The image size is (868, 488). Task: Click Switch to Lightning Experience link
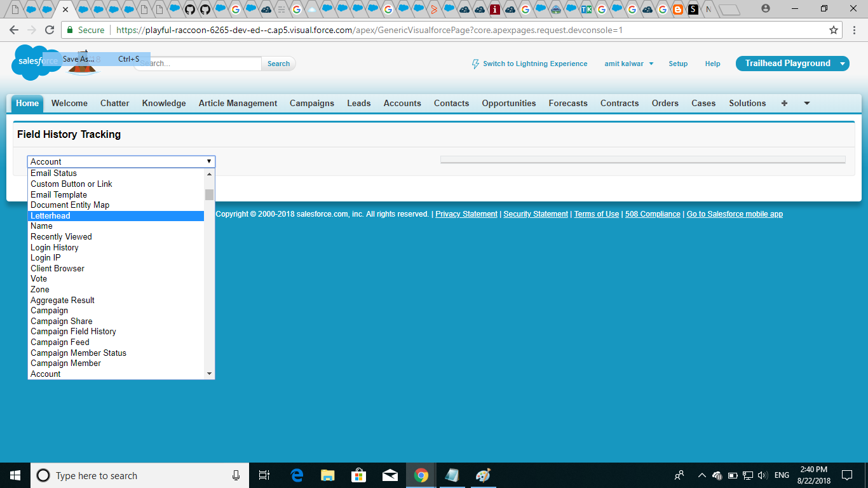coord(534,64)
